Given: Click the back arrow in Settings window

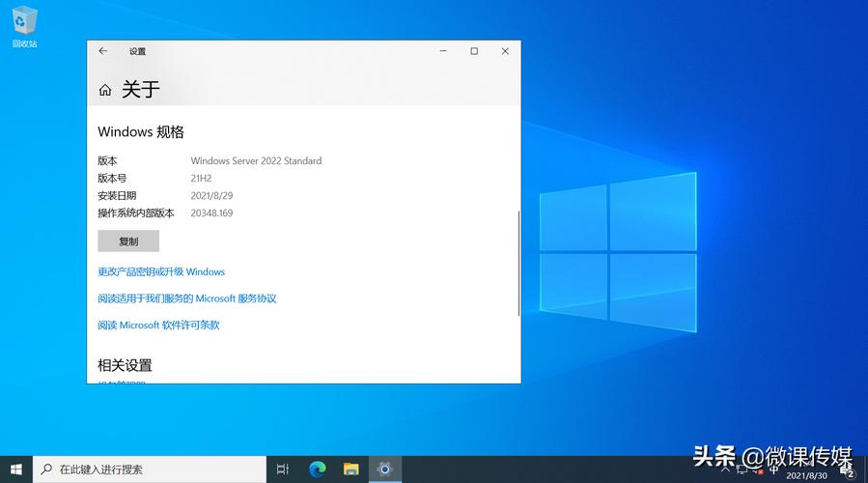Looking at the screenshot, I should click(103, 51).
